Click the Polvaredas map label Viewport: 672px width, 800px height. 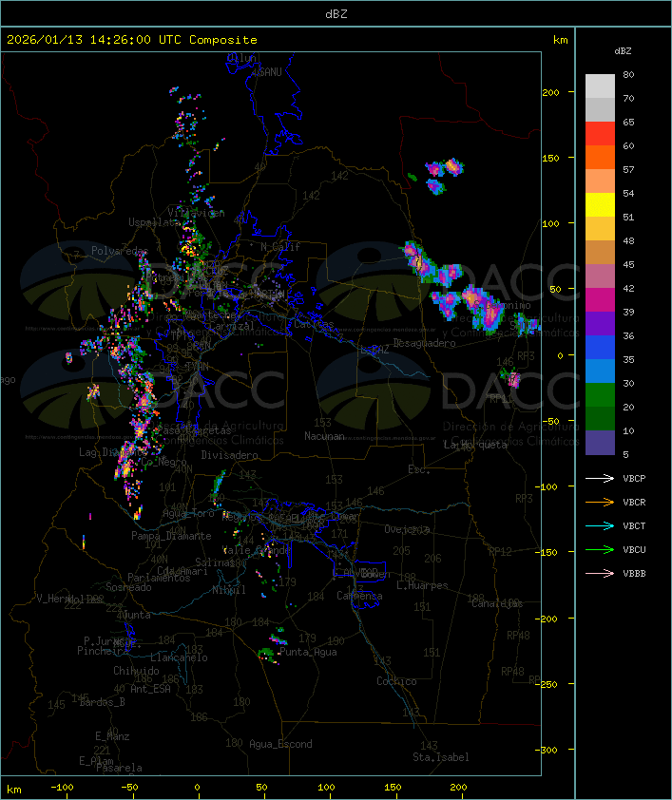click(120, 251)
